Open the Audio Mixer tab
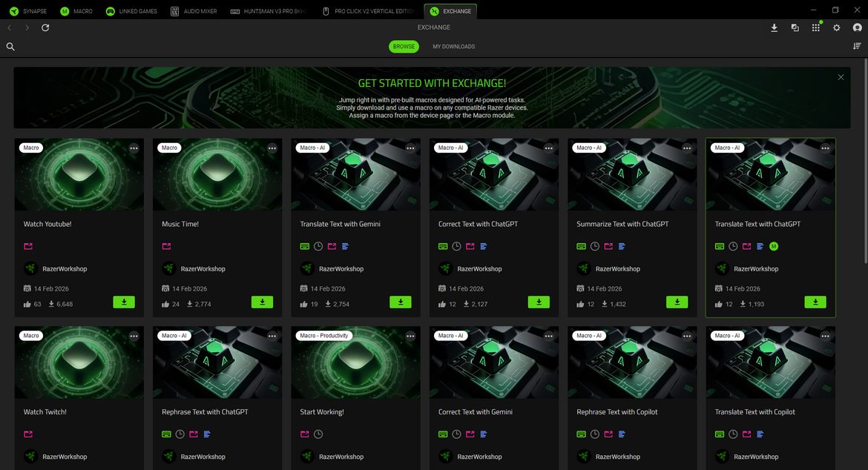868x470 pixels. pos(194,11)
